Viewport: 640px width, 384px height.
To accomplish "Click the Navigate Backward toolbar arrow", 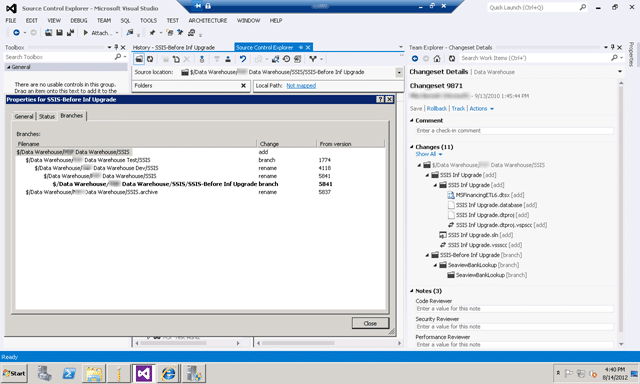I will (x=16, y=33).
